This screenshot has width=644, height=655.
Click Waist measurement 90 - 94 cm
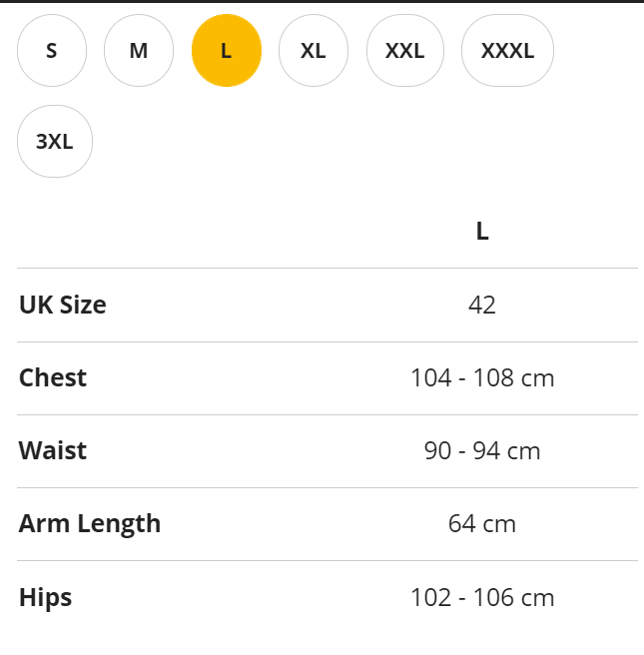[482, 451]
